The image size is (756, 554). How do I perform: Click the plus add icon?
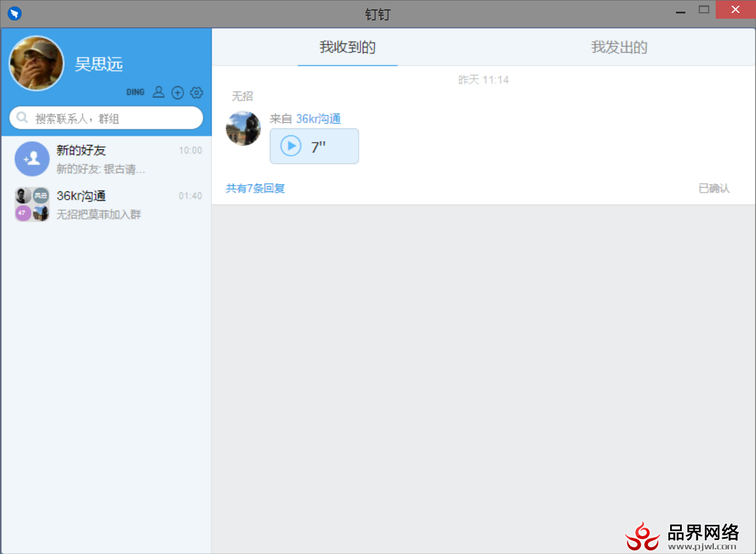click(x=178, y=92)
